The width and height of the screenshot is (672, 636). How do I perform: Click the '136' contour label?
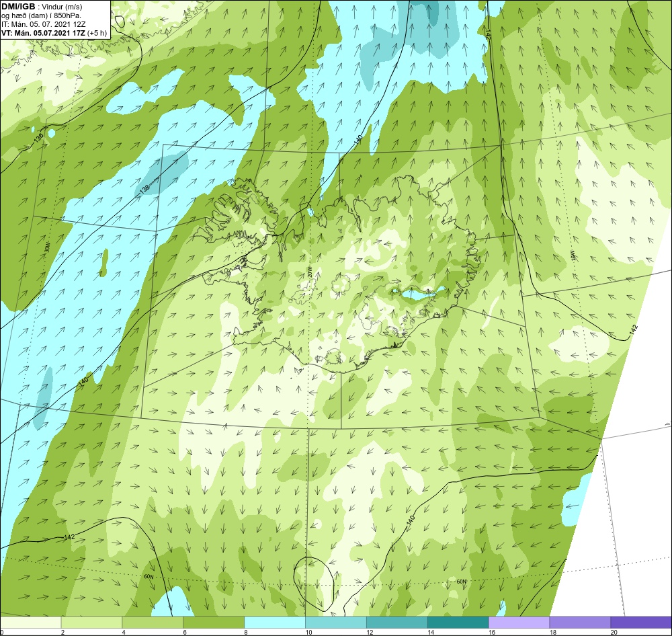click(39, 138)
